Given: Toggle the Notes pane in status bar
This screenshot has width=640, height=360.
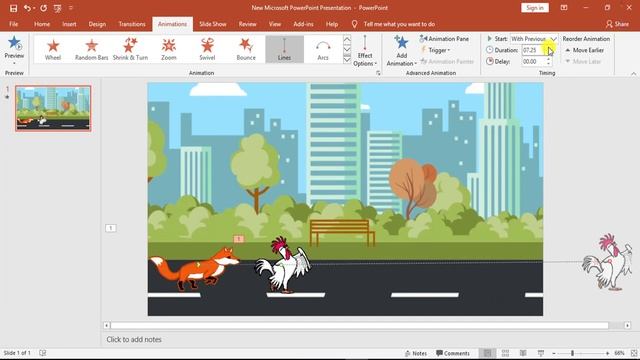Looking at the screenshot, I should click(x=416, y=353).
